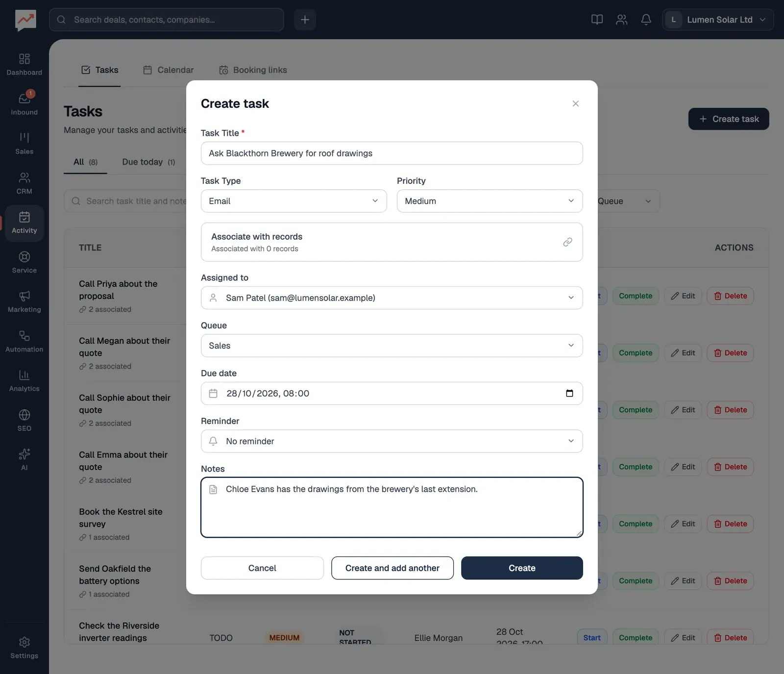Click into the Task Title field
This screenshot has width=784, height=674.
coord(392,153)
